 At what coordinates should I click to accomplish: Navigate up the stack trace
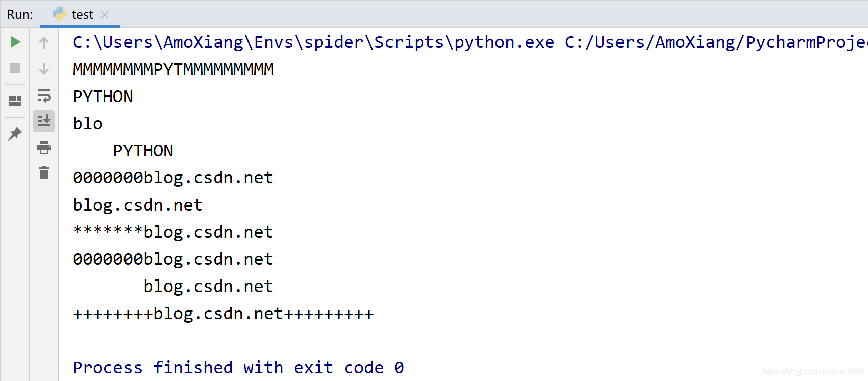(x=44, y=42)
